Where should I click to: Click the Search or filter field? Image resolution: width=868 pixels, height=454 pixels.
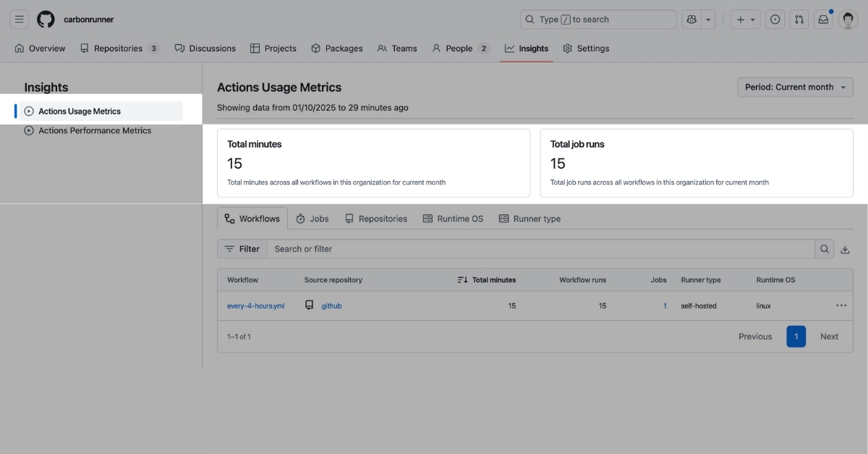pyautogui.click(x=540, y=249)
